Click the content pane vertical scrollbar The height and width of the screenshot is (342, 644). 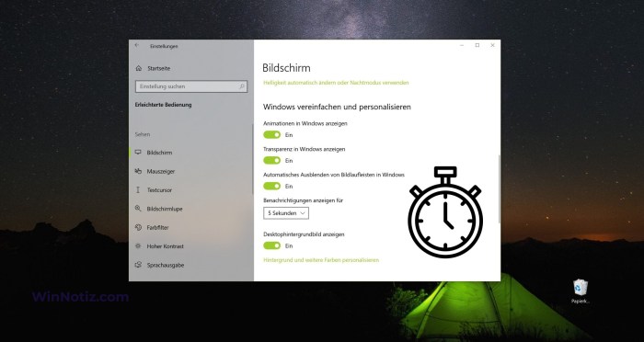tap(499, 188)
